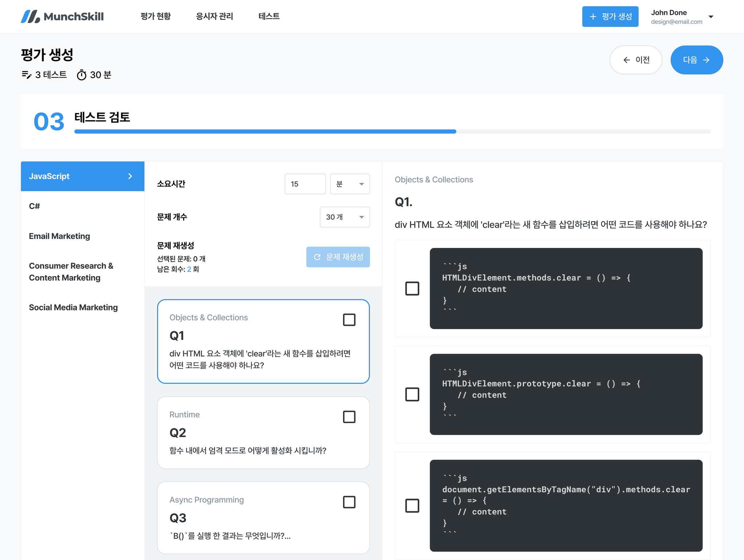Open John Done account dropdown arrow
Screen dimensions: 744x560
pos(711,17)
